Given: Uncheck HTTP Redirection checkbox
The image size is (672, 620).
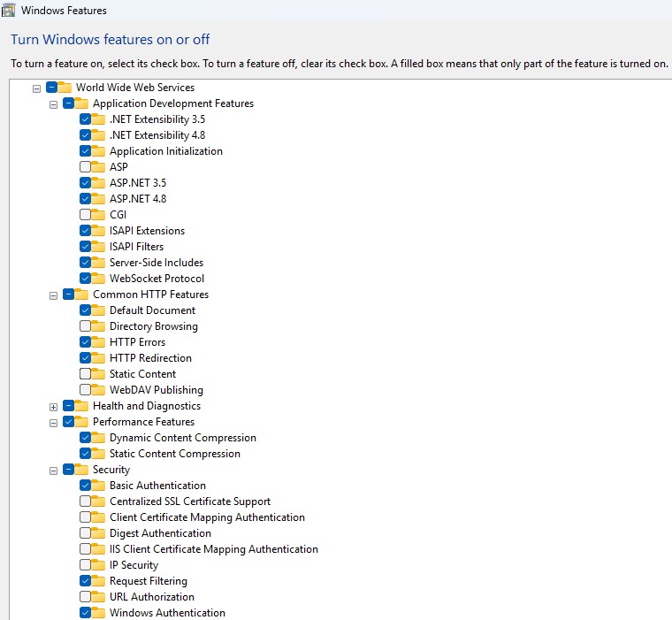Looking at the screenshot, I should tap(85, 357).
